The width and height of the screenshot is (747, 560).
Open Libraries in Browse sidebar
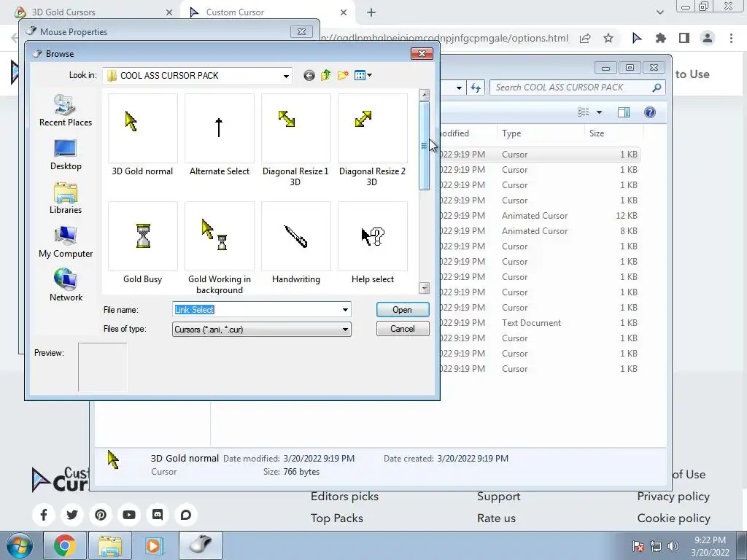pyautogui.click(x=66, y=198)
